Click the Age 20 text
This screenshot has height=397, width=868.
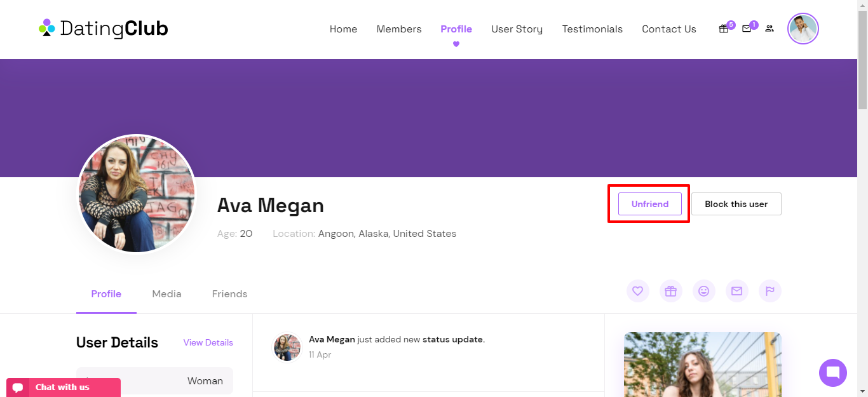(x=235, y=234)
